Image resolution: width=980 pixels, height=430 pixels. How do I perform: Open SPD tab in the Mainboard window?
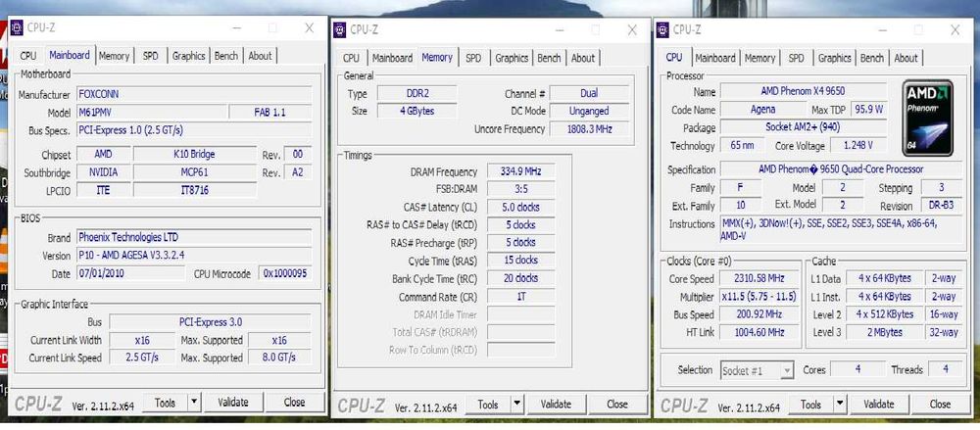150,56
